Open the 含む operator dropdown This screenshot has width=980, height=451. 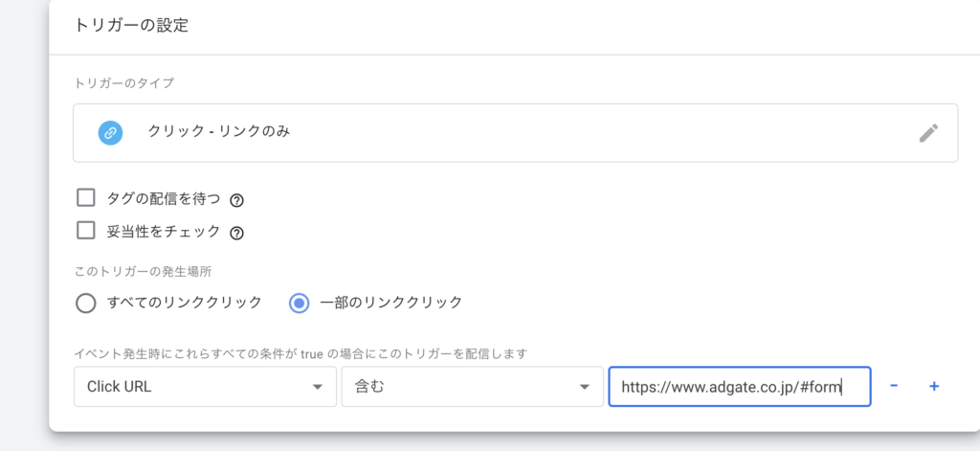pyautogui.click(x=473, y=387)
